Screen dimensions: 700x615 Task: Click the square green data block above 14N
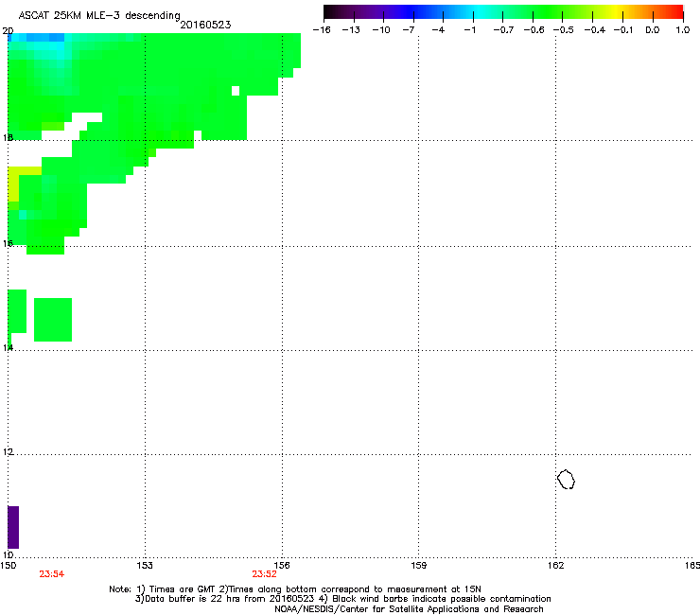tap(53, 320)
